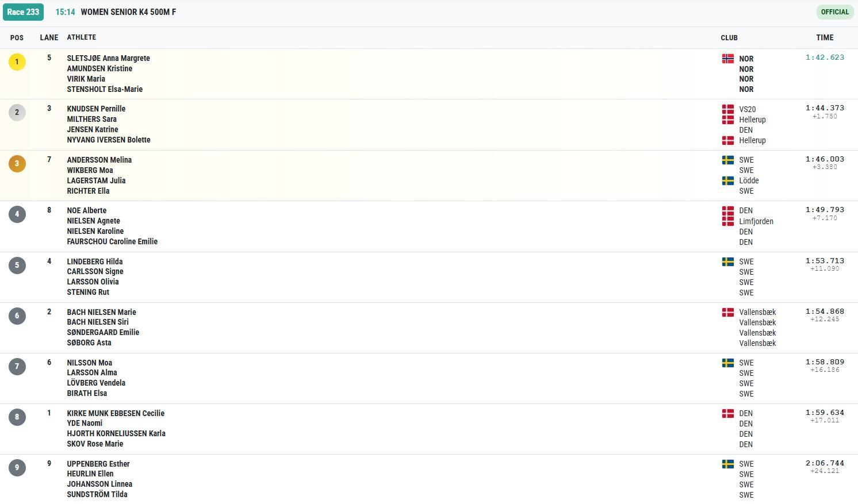Screen dimensions: 858x504
Task: Click the silver position 2 medal badge
Action: click(x=17, y=113)
